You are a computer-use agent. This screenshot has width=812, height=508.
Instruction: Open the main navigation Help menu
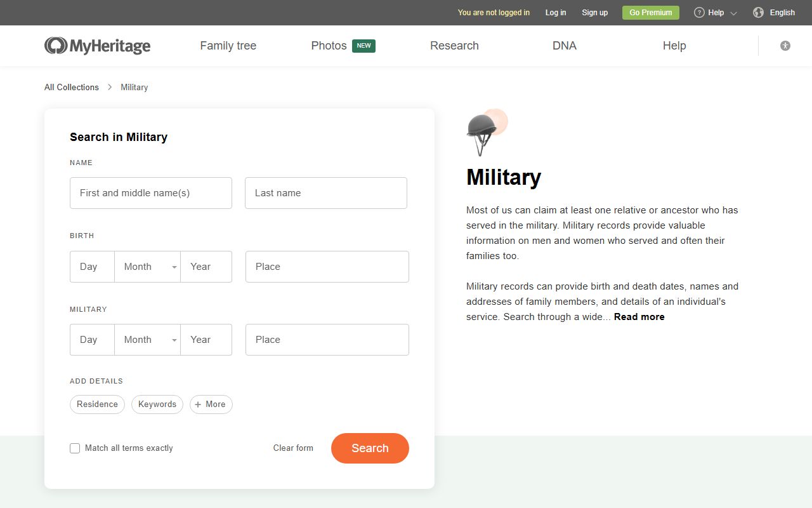674,46
